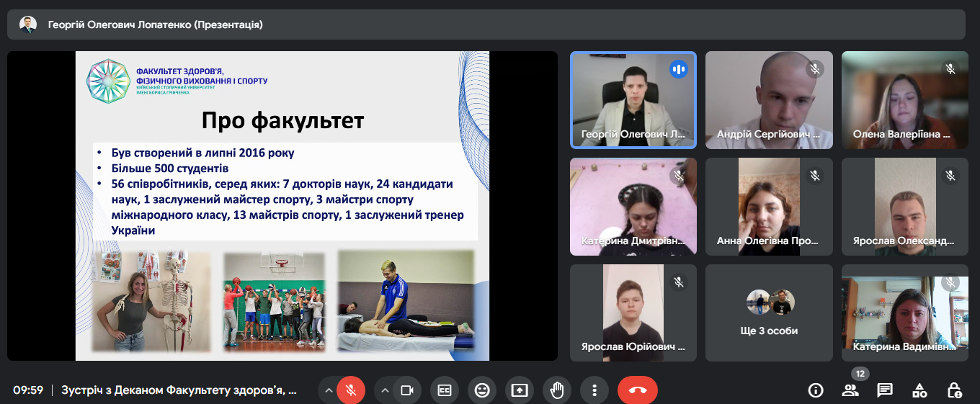Click Георгій Олегович presenter's video tile
980x404 pixels.
pos(633,100)
